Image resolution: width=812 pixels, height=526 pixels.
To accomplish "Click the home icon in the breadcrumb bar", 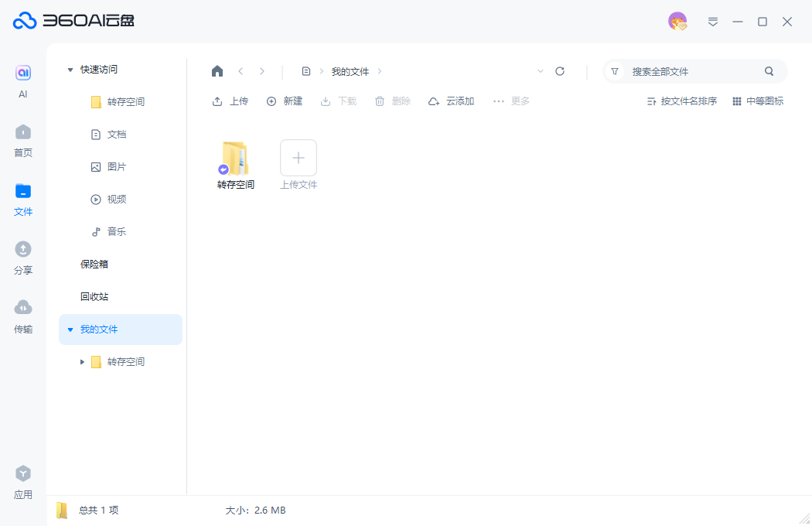I will point(217,70).
